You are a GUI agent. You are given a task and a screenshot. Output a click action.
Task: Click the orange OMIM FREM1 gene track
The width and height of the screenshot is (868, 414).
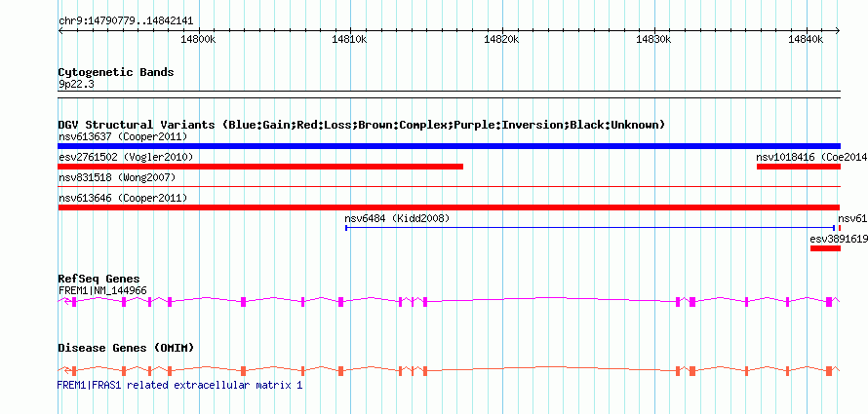449,371
